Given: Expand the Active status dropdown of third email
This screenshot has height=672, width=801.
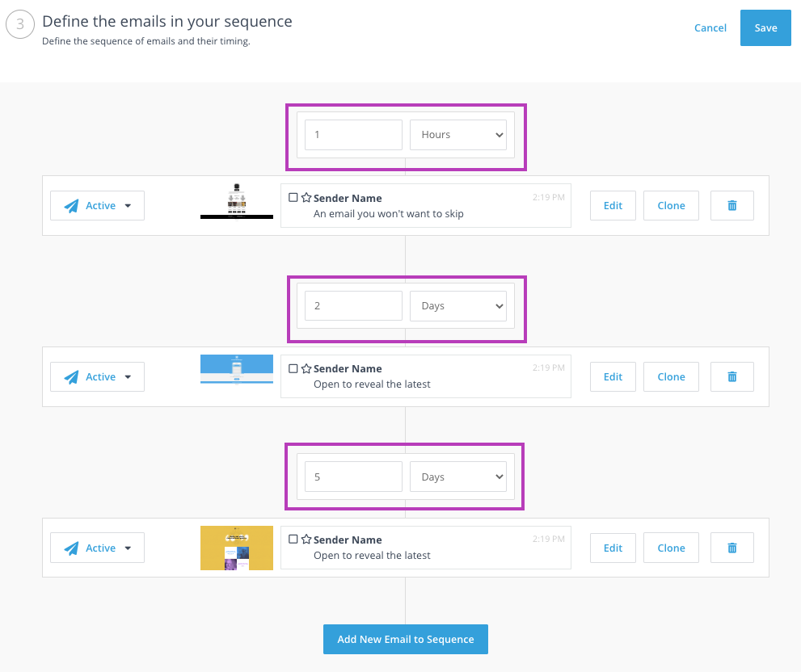Looking at the screenshot, I should [x=97, y=548].
